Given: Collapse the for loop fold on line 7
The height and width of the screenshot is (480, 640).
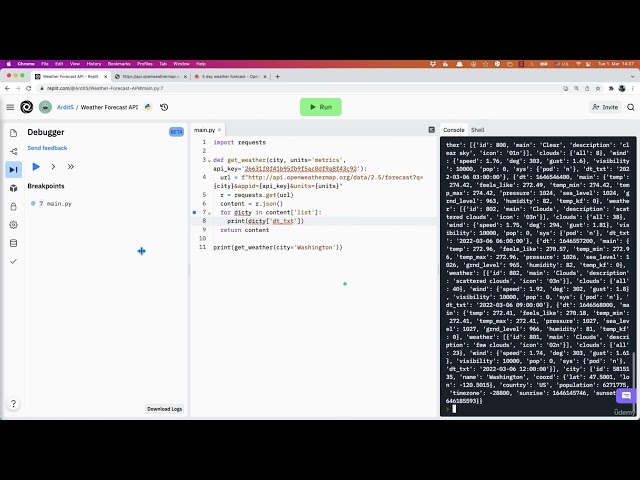Looking at the screenshot, I should (x=209, y=213).
